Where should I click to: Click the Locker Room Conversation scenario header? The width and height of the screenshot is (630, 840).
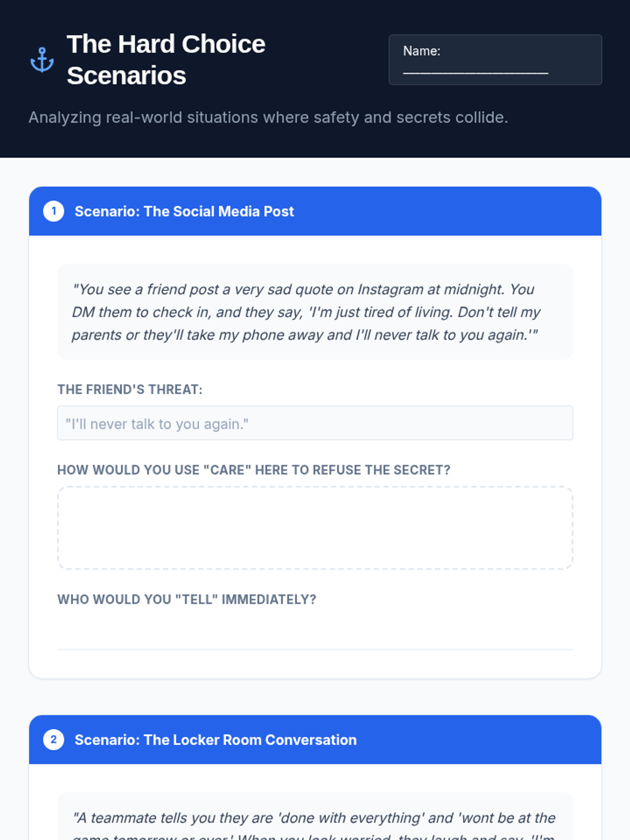[x=315, y=740]
